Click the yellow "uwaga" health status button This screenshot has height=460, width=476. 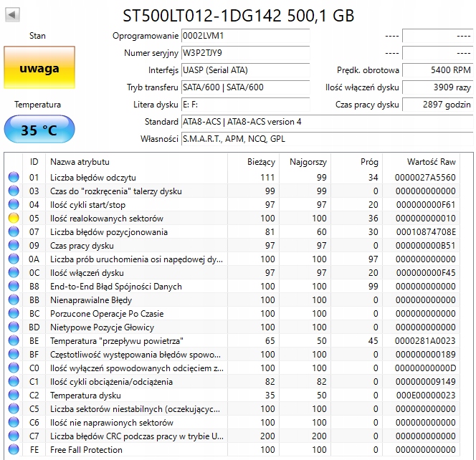pos(38,69)
